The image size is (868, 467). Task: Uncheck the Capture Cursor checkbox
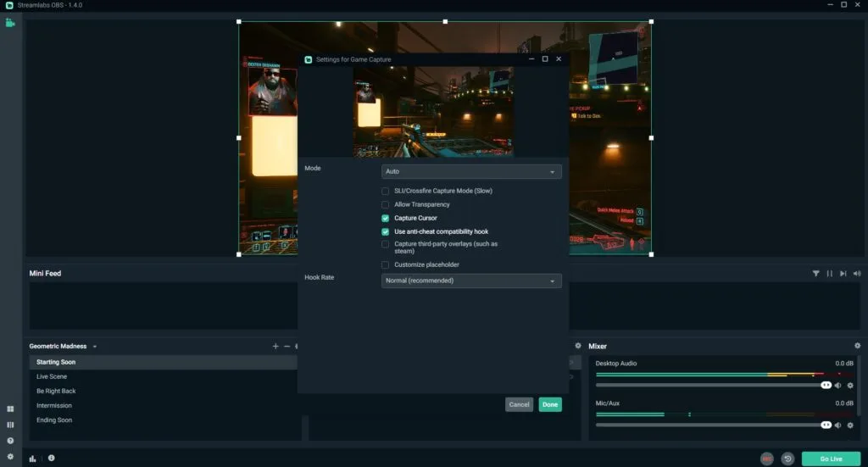386,218
